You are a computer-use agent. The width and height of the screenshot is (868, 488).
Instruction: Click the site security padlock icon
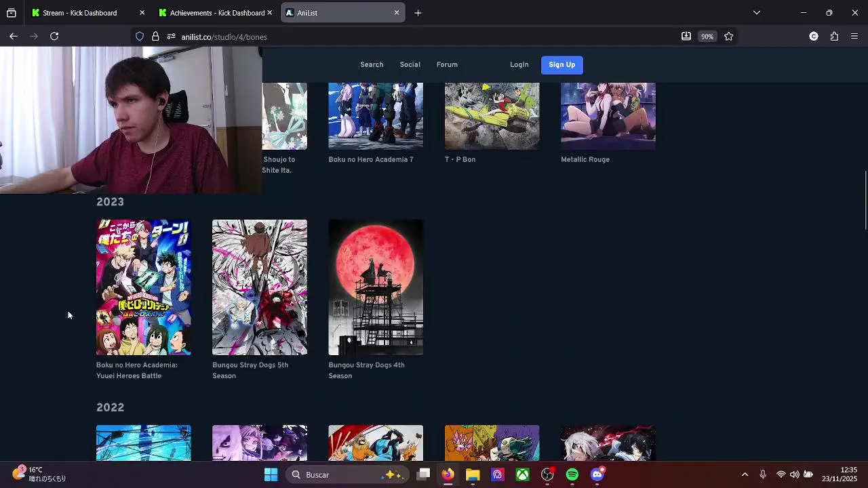tap(155, 37)
